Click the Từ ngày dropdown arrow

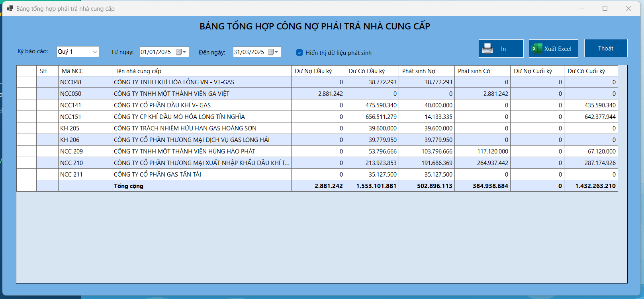click(x=184, y=52)
